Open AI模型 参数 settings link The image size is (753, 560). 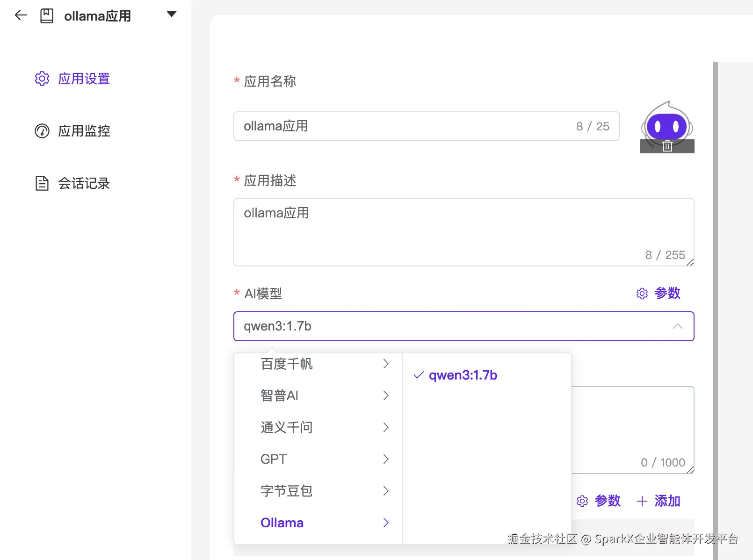[x=667, y=293]
